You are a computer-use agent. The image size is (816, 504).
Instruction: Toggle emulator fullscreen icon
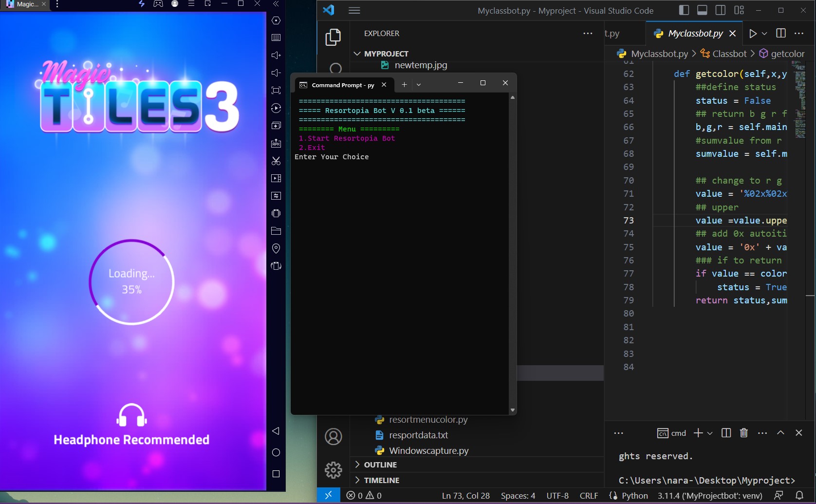pyautogui.click(x=276, y=91)
